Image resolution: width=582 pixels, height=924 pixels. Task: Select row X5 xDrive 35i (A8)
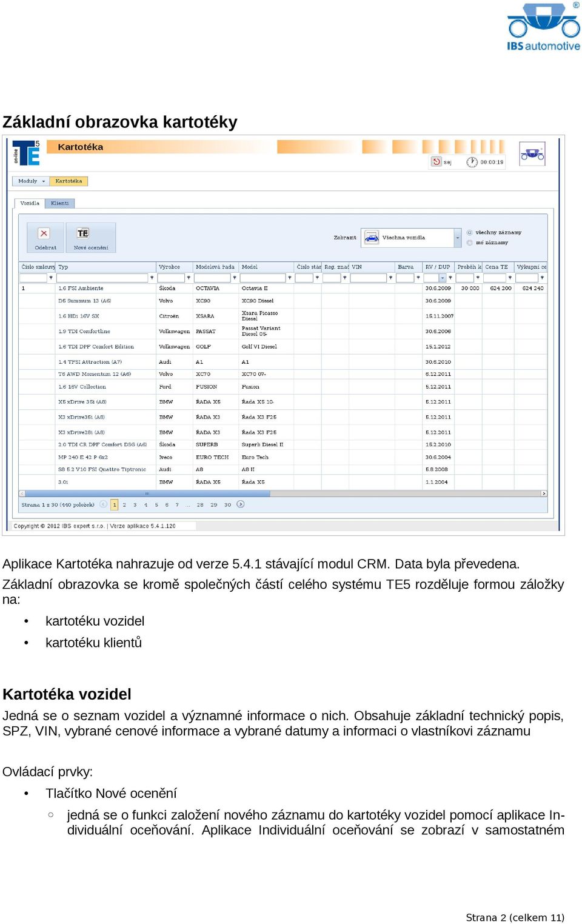click(x=284, y=402)
